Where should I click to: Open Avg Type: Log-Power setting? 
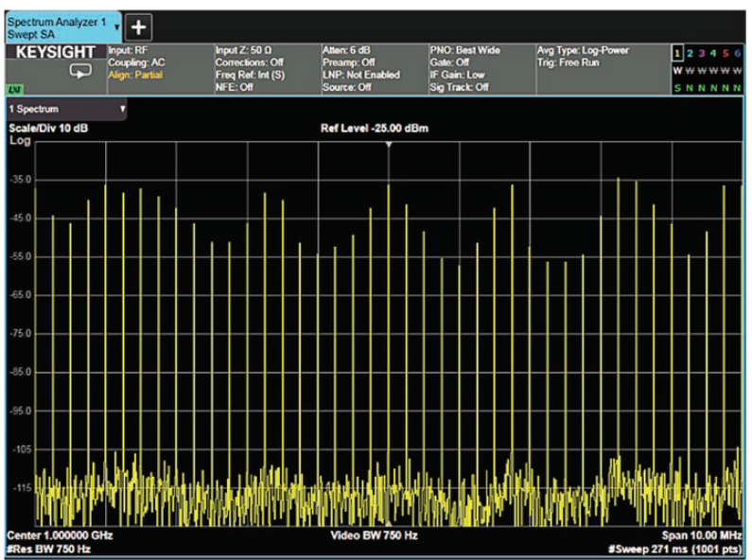click(582, 50)
